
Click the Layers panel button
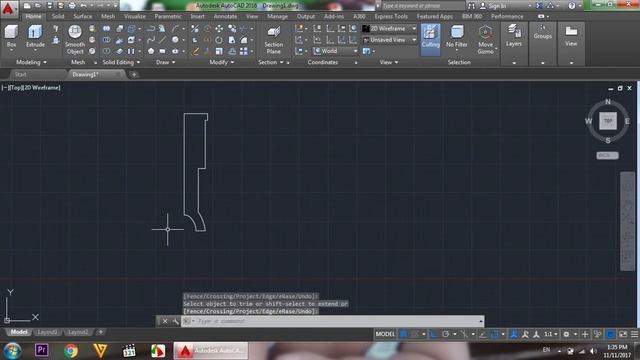point(514,36)
